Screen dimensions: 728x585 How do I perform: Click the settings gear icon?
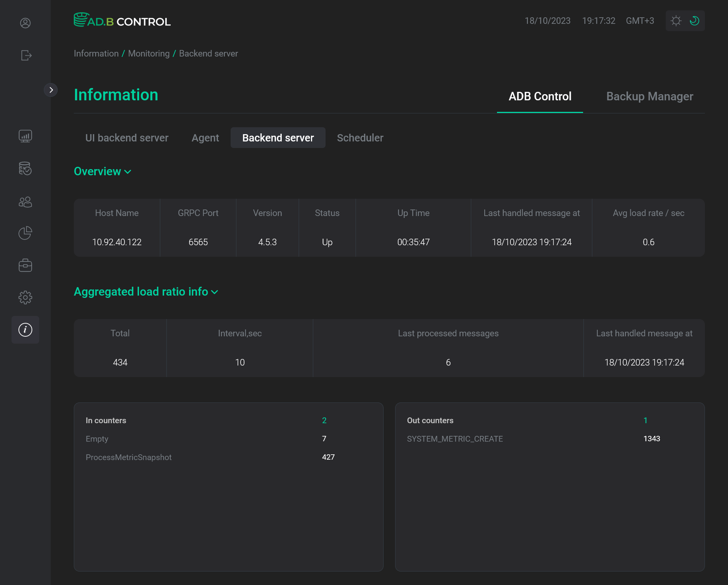pyautogui.click(x=25, y=297)
